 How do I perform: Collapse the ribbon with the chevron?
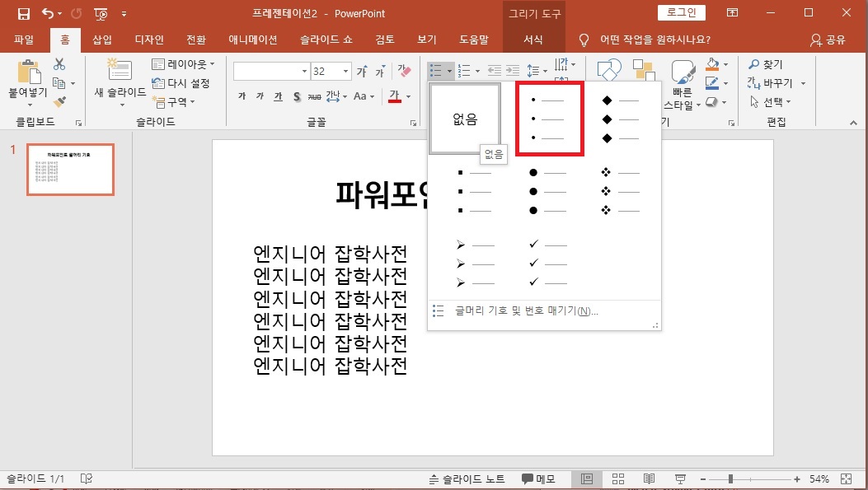point(853,123)
